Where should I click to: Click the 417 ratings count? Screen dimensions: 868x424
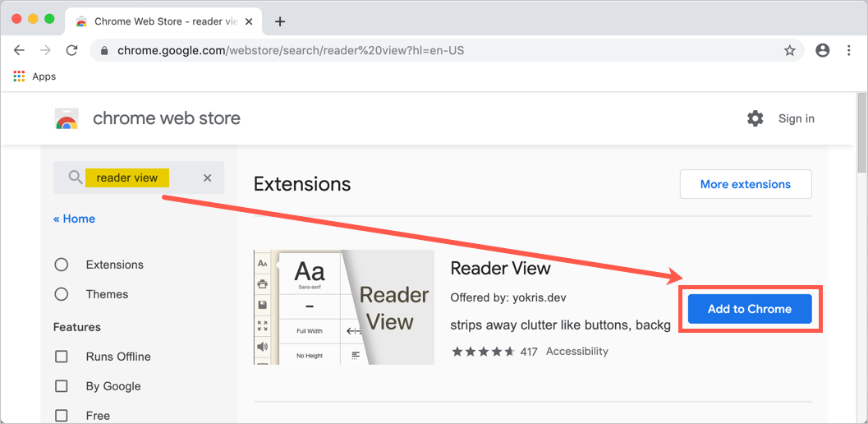click(x=529, y=352)
